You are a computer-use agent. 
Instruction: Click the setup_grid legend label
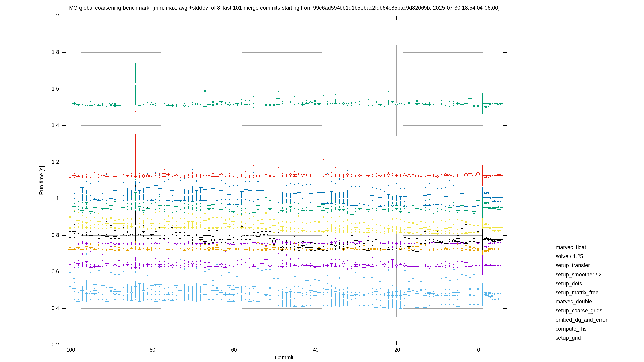point(568,338)
